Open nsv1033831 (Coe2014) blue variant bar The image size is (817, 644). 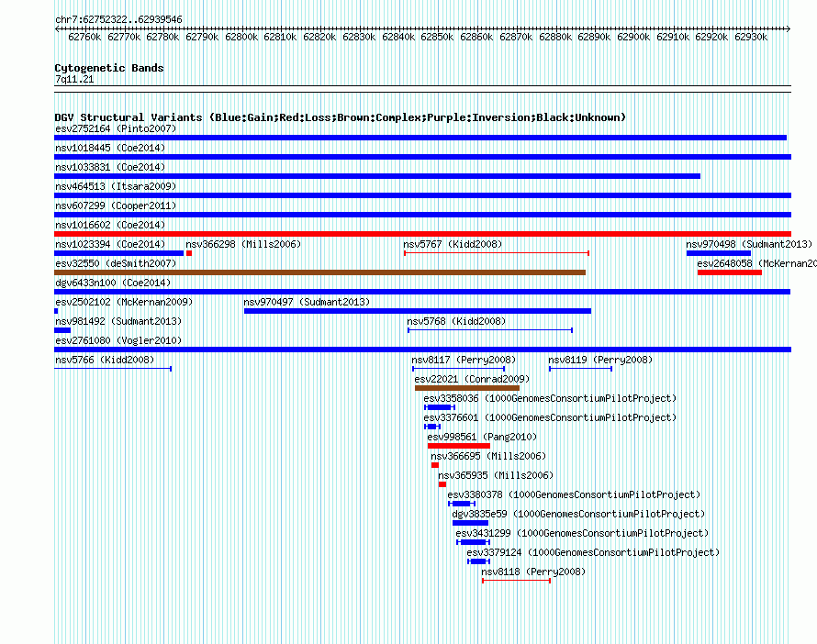tap(377, 176)
